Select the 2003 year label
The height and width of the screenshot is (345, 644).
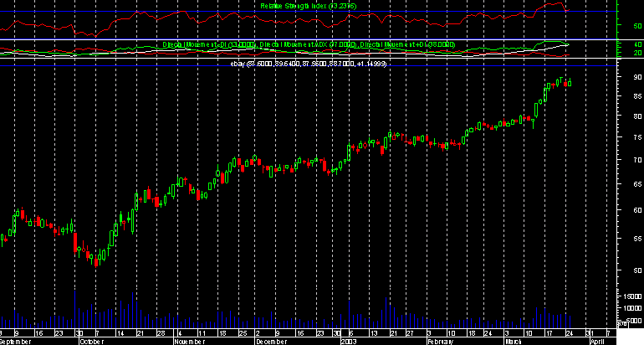pyautogui.click(x=349, y=342)
